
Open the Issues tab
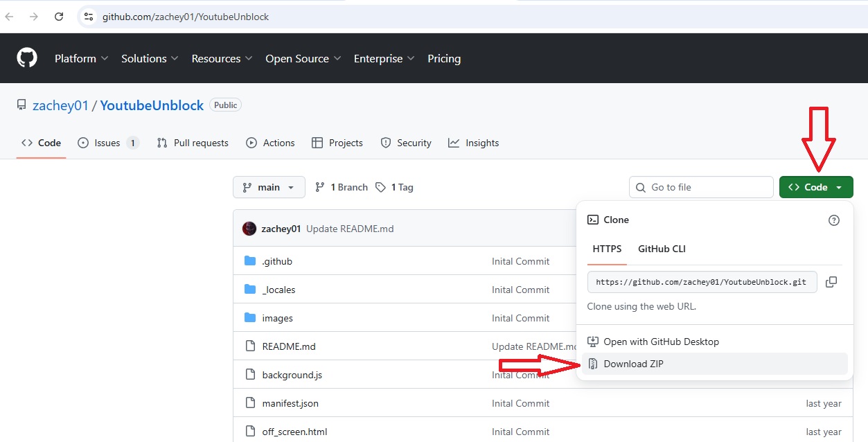(107, 143)
